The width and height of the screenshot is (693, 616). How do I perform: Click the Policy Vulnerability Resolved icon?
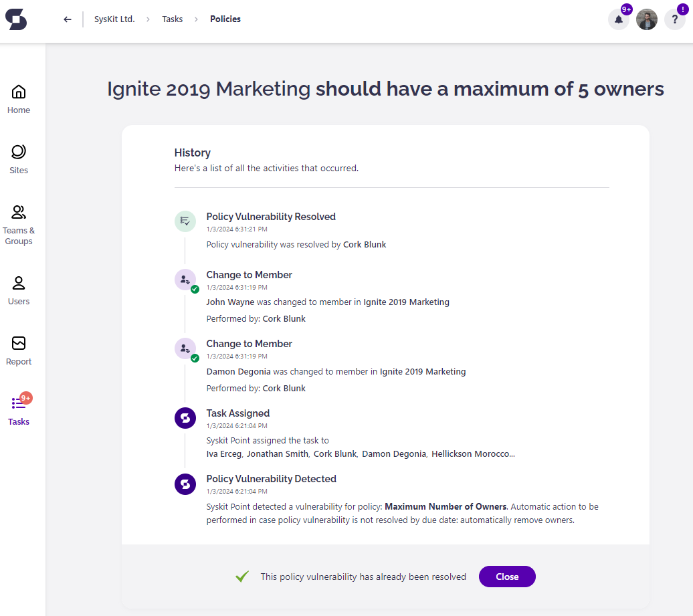(185, 221)
